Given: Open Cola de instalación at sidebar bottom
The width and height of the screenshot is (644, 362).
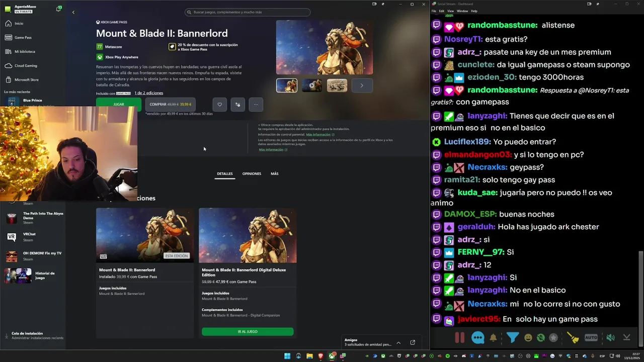Looking at the screenshot, I should [33, 335].
